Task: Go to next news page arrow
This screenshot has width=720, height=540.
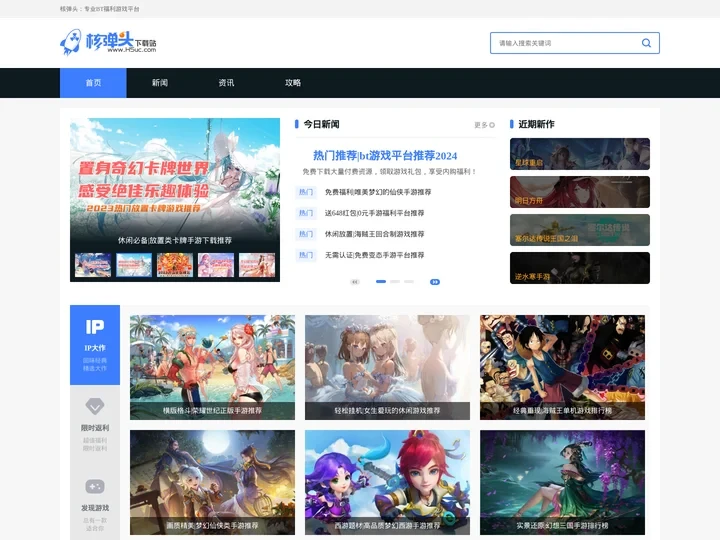Action: point(435,282)
